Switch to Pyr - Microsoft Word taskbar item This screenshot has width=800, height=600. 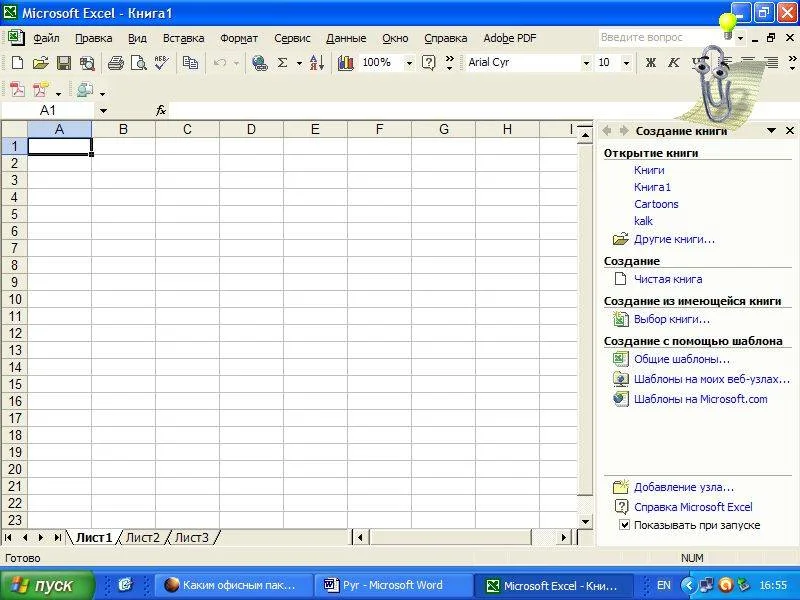393,585
